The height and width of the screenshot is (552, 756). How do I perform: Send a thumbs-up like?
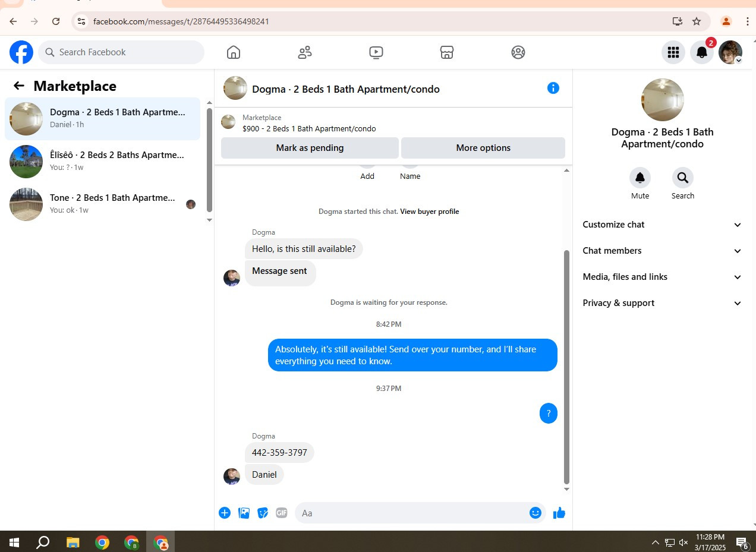[x=559, y=513]
